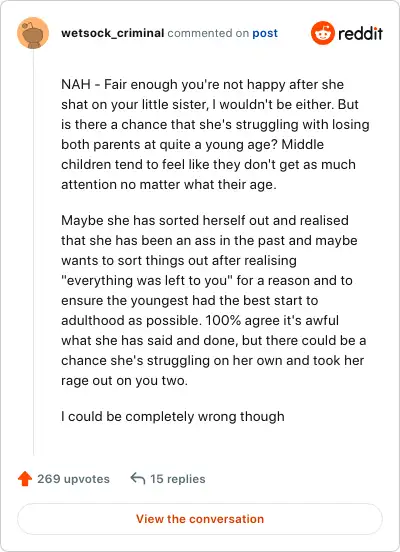Click the wetsock_criminal avatar image
Image resolution: width=400 pixels, height=552 pixels.
tap(33, 33)
